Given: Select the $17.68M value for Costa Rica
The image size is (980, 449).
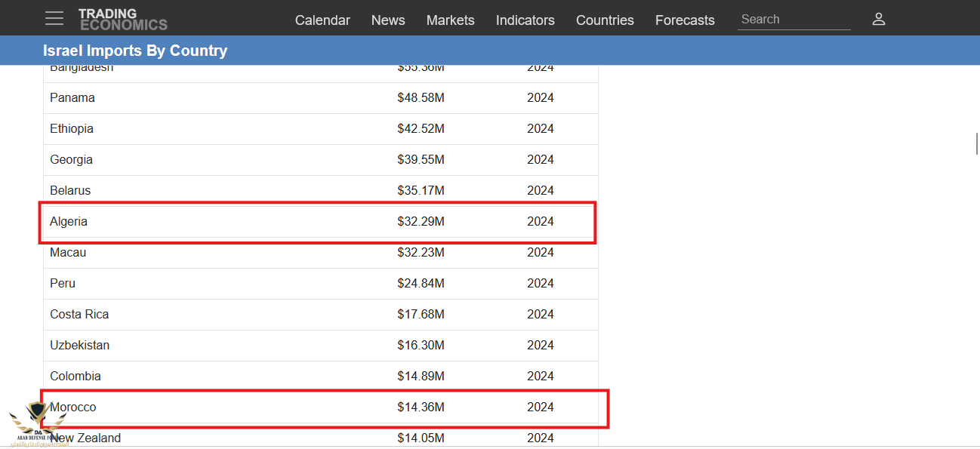Looking at the screenshot, I should point(421,315).
